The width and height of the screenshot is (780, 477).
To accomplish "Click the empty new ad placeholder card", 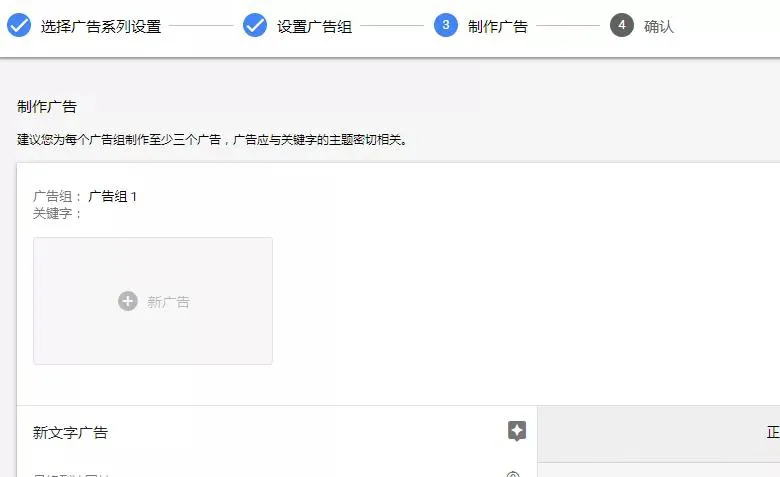I will coord(153,301).
